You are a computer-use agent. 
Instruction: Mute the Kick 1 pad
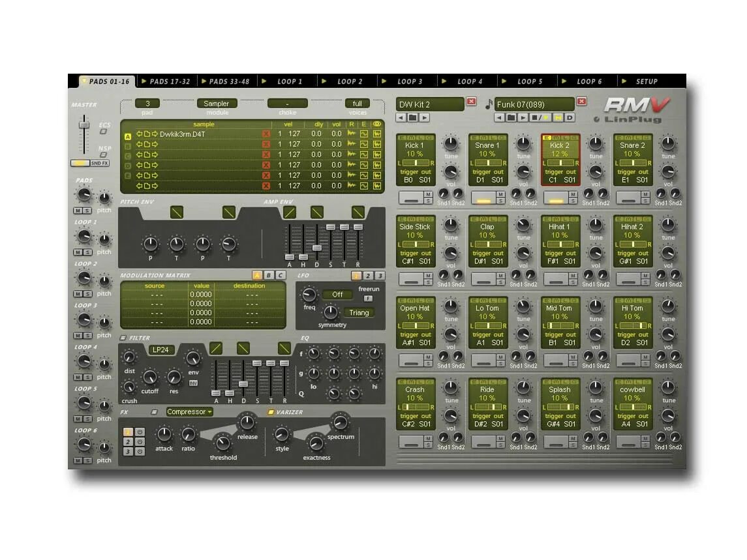[x=428, y=194]
